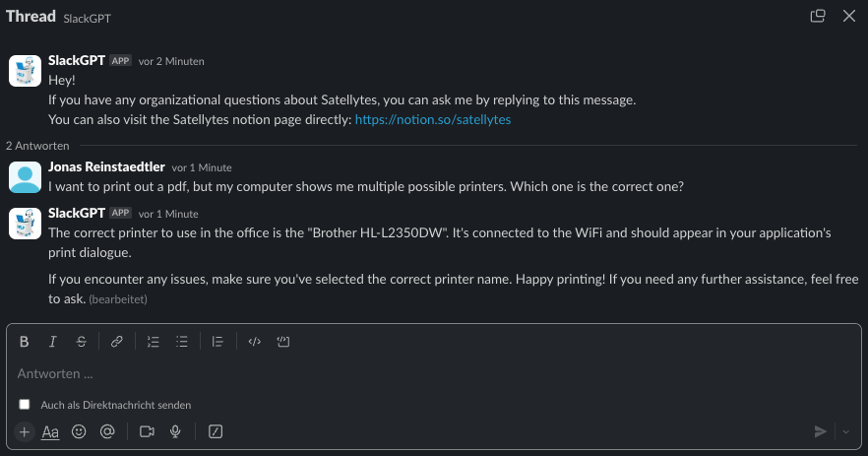Apply blockquote formatting
This screenshot has width=868, height=456.
pos(217,342)
